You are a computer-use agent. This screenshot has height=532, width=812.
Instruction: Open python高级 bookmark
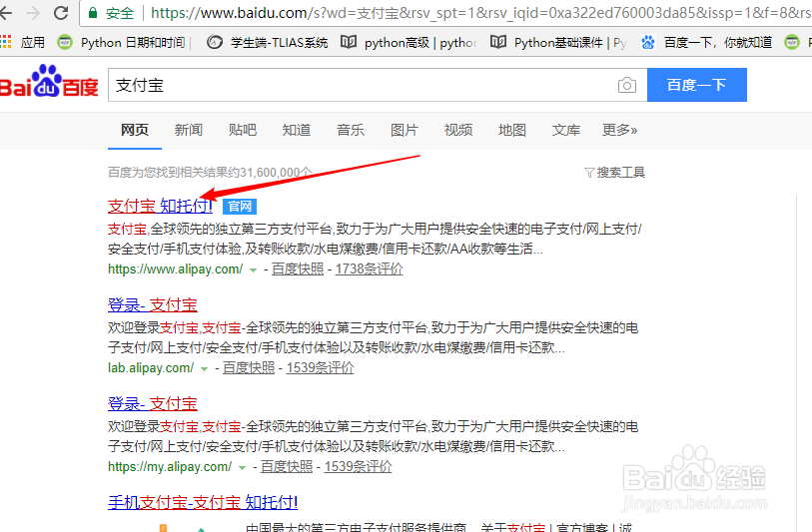tap(408, 43)
